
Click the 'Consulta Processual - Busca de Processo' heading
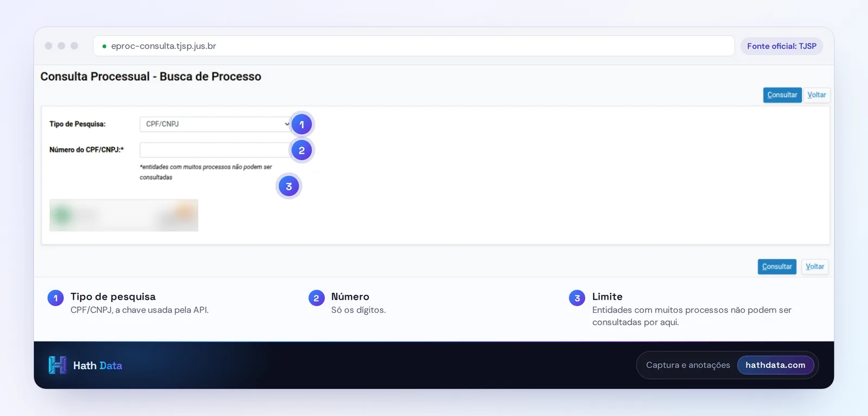tap(151, 77)
